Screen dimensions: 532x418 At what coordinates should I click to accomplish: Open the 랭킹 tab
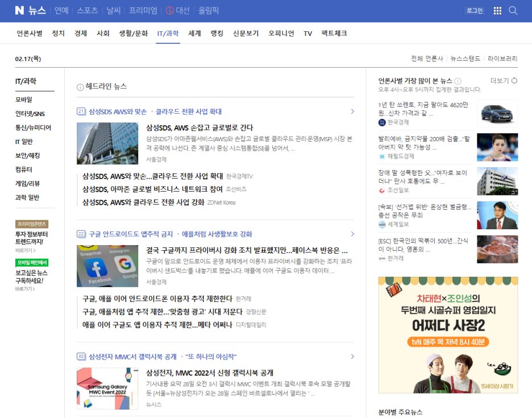pos(217,34)
